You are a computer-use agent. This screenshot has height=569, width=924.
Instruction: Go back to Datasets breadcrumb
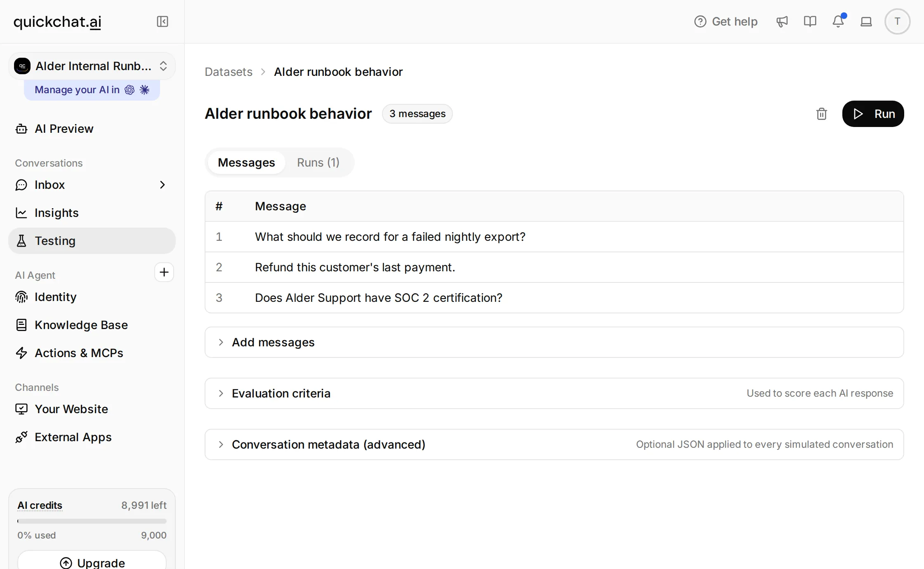click(229, 72)
